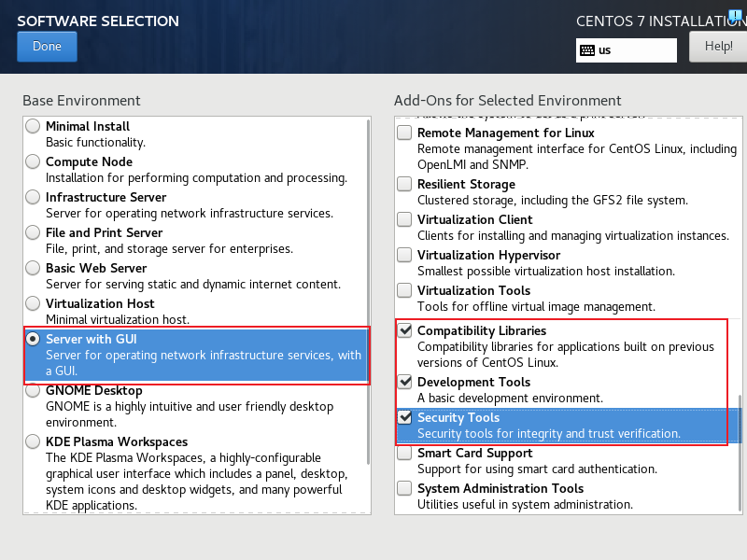Select the Minimal Install radio button

pos(33,127)
